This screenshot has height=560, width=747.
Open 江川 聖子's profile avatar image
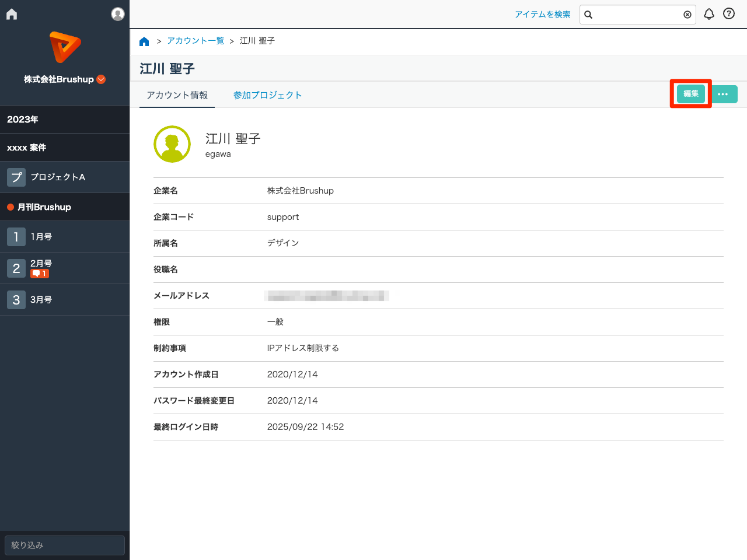pos(172,143)
